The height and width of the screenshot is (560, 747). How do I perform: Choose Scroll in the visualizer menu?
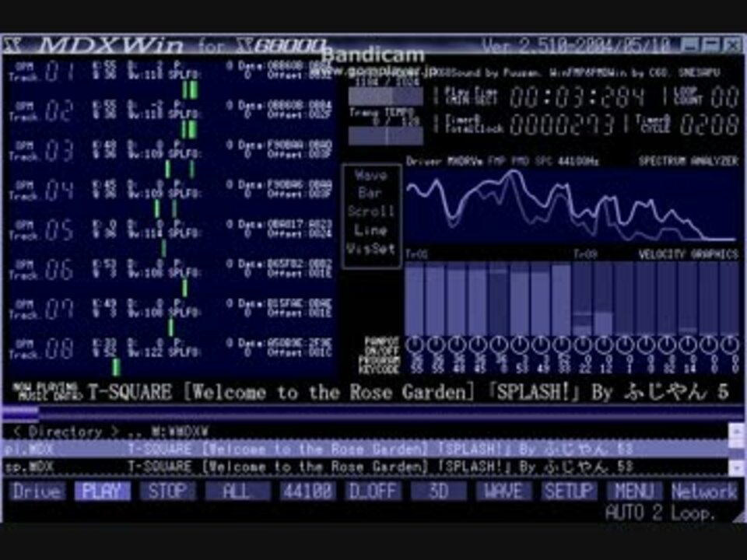[x=371, y=212]
